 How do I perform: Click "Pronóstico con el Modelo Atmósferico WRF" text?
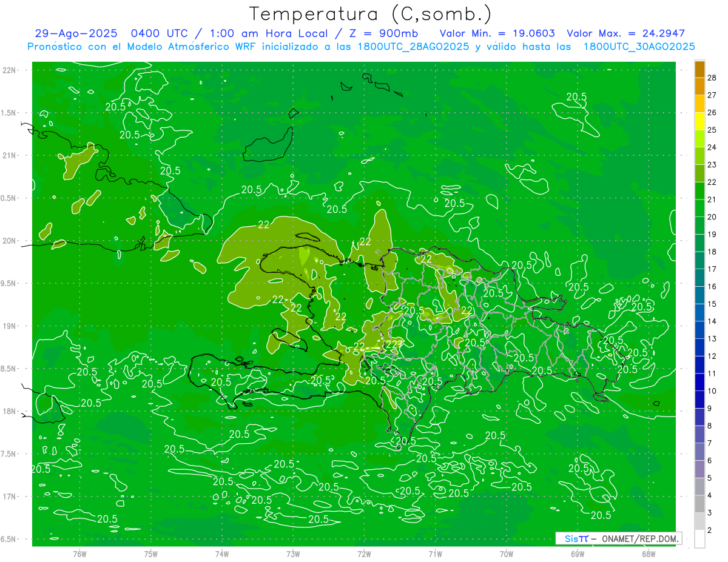(x=142, y=47)
